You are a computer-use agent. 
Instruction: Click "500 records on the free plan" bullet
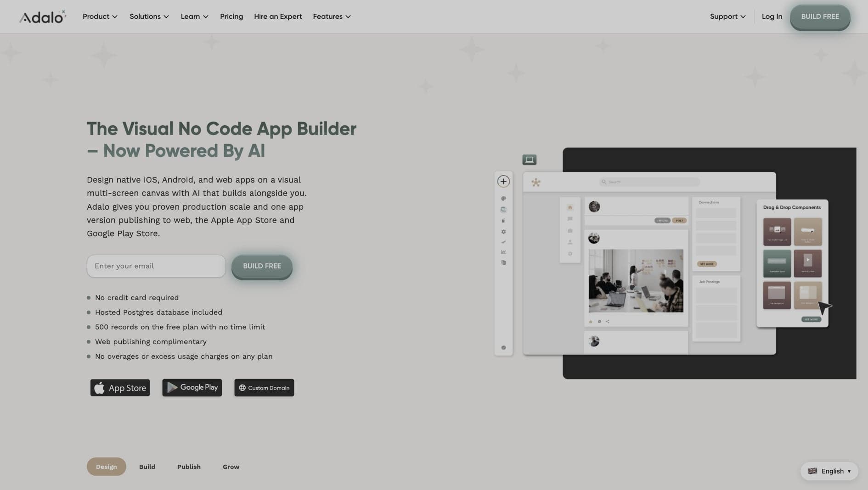coord(180,327)
